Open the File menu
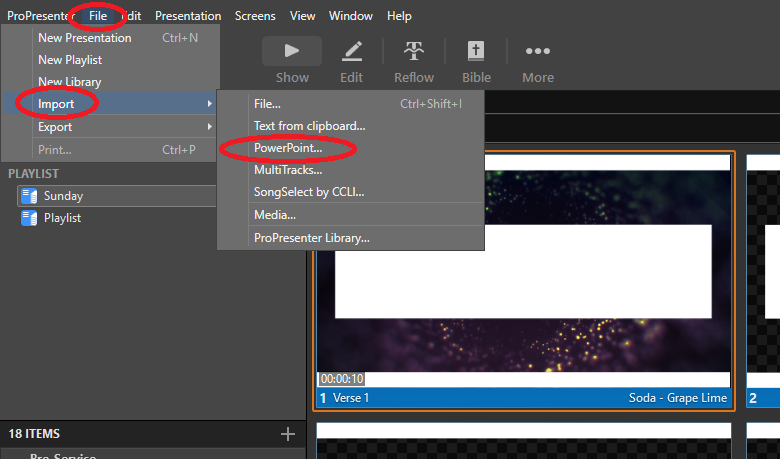Screen dimensions: 780x459 (98, 16)
